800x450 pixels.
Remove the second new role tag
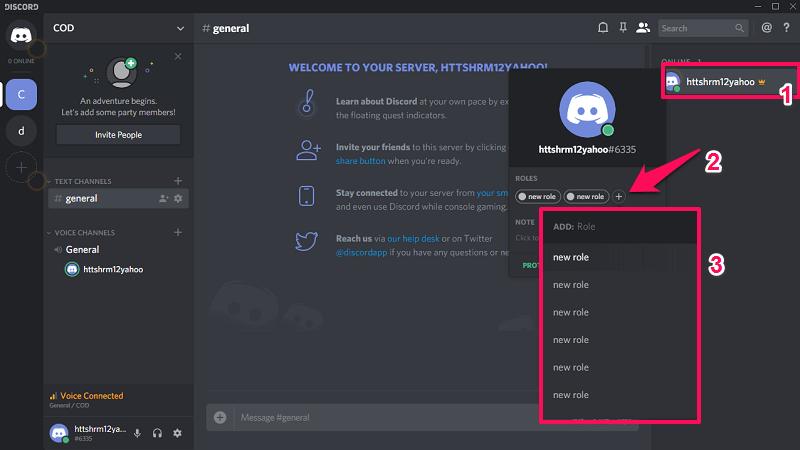(570, 196)
